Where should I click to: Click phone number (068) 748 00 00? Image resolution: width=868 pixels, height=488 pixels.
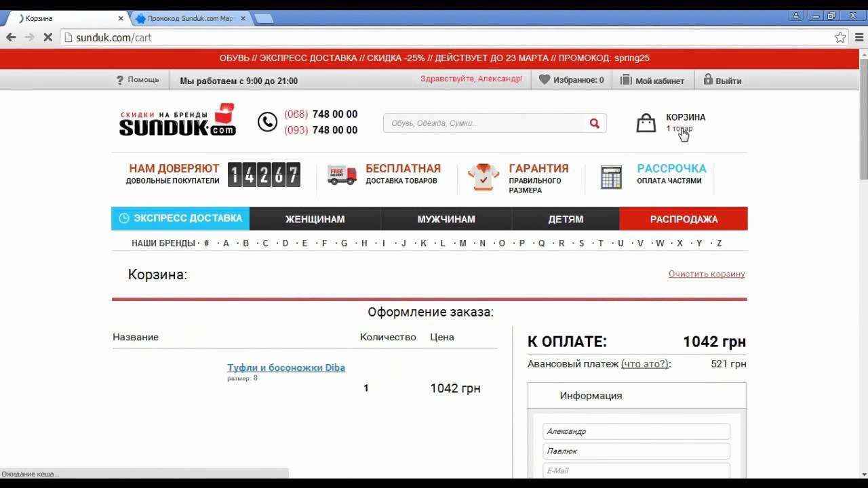point(321,114)
